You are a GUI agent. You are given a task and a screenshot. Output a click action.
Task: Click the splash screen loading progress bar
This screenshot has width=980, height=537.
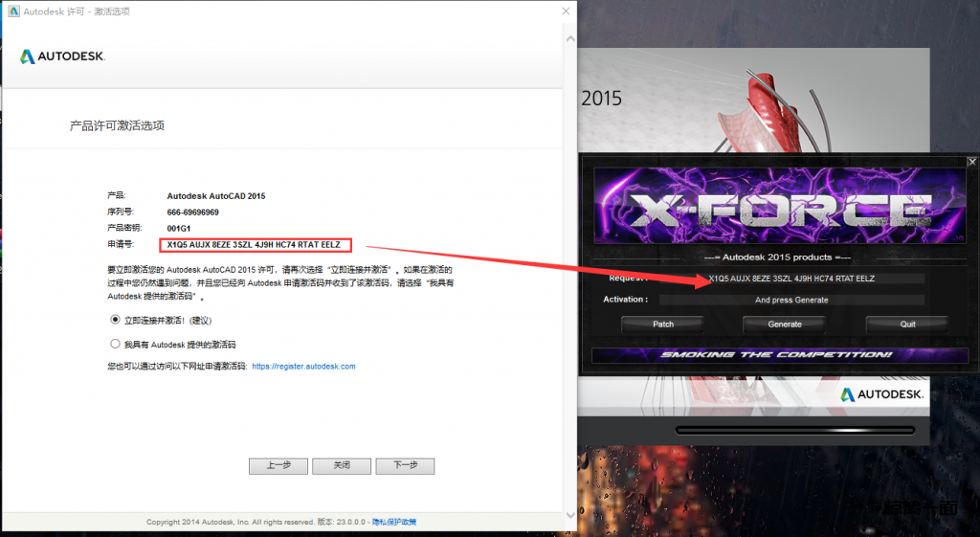800,430
